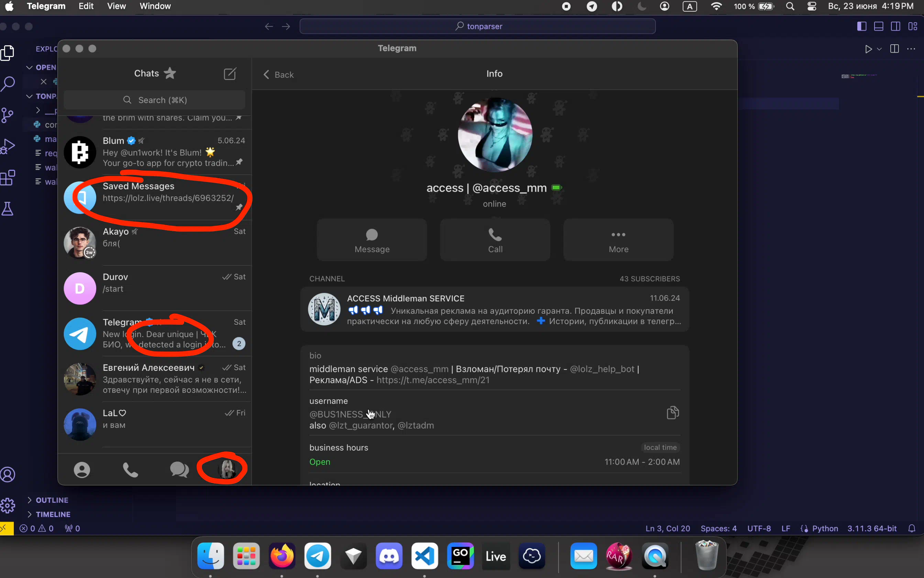Toggle VS Code bottom panel
Viewport: 924px width, 578px height.
point(879,26)
